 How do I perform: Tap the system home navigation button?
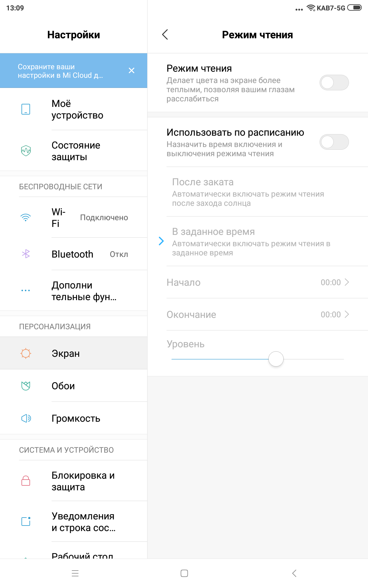pyautogui.click(x=184, y=573)
